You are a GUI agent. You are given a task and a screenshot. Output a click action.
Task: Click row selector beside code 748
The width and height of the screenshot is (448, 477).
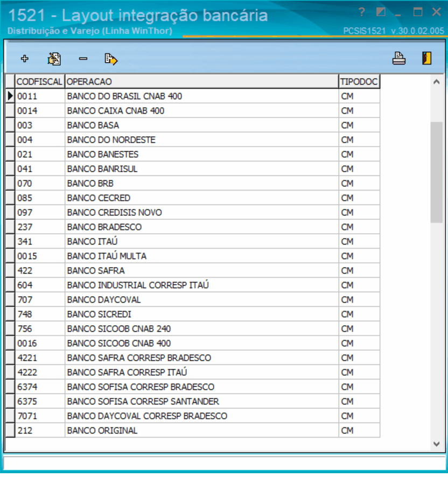(10, 314)
